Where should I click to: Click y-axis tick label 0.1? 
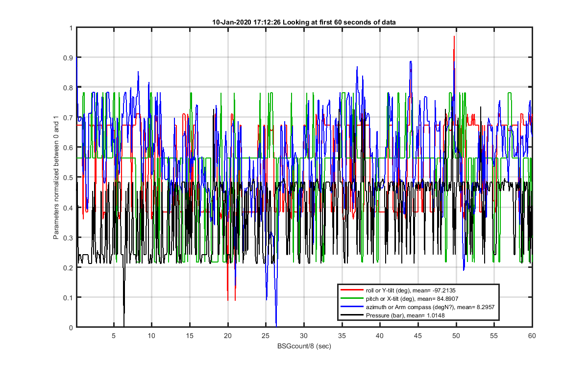(x=68, y=297)
